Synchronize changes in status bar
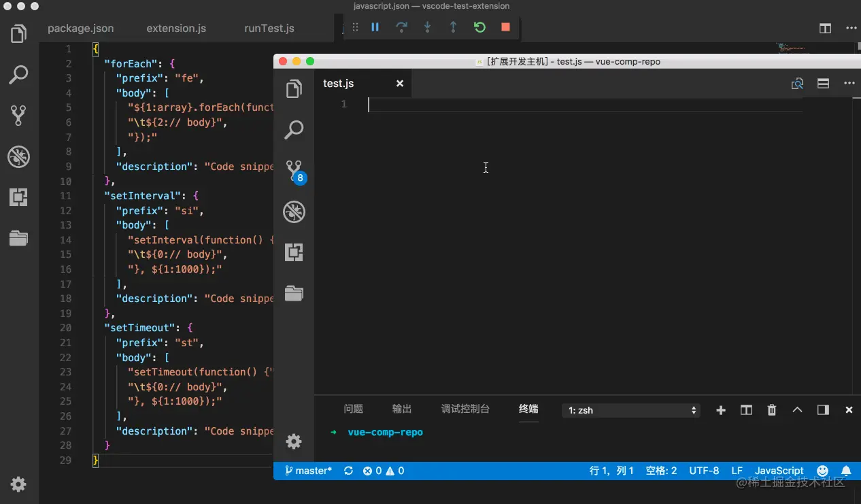This screenshot has height=504, width=861. tap(349, 471)
